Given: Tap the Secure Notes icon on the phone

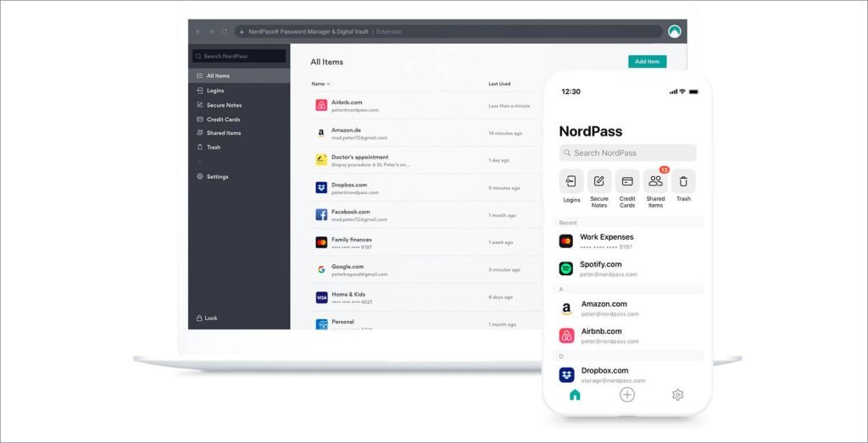Looking at the screenshot, I should [599, 181].
